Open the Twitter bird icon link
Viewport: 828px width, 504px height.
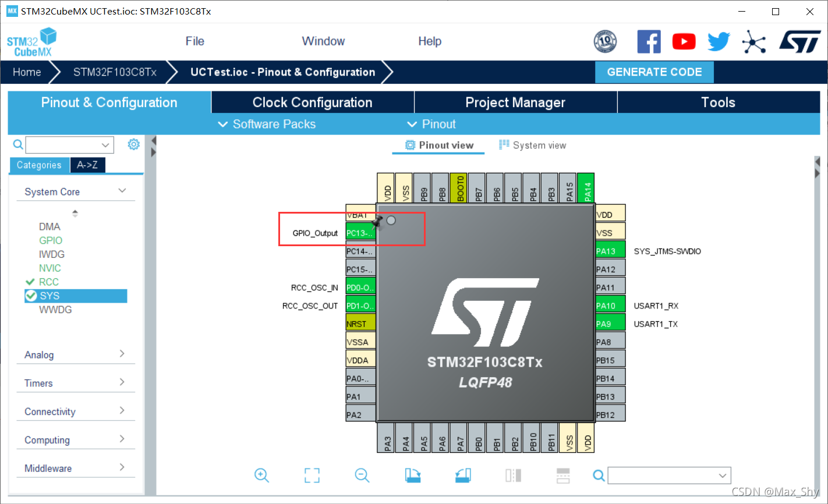[719, 41]
